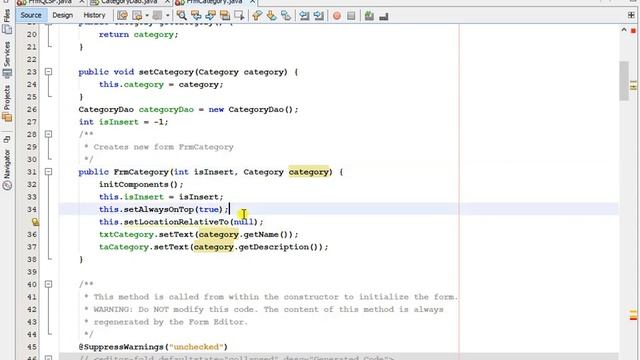Screen dimensions: 640x360
Task: Open the Forward history dropdown arrow
Action: (x=167, y=16)
